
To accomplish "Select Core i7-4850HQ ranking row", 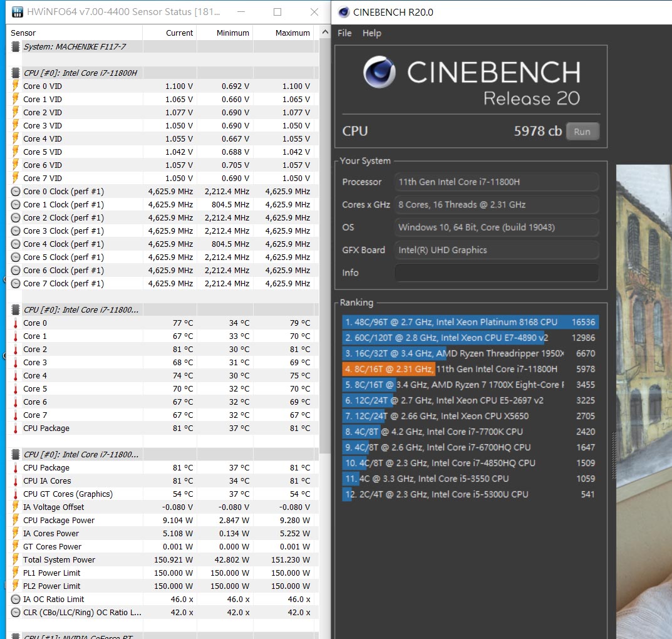I will pyautogui.click(x=470, y=463).
